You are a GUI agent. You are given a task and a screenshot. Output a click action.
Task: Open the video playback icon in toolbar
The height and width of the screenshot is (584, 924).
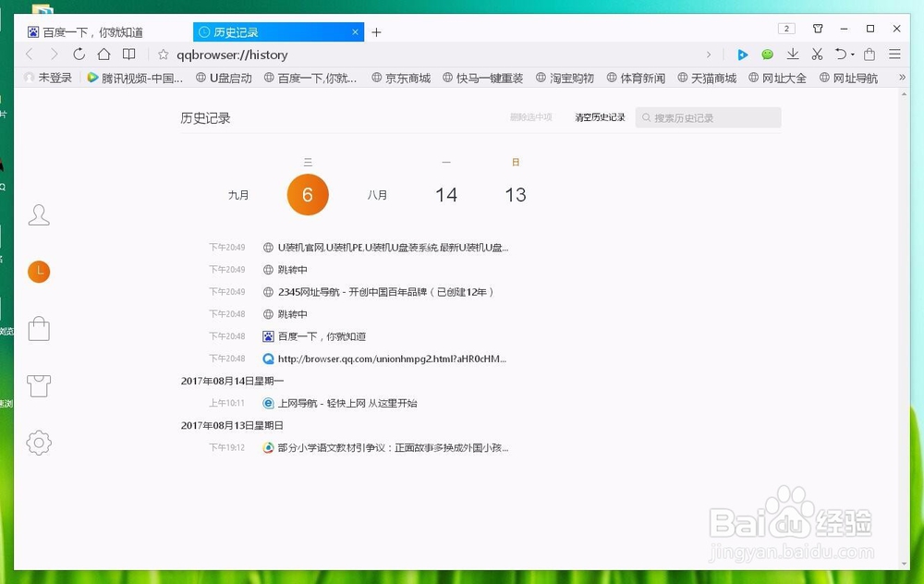(742, 55)
